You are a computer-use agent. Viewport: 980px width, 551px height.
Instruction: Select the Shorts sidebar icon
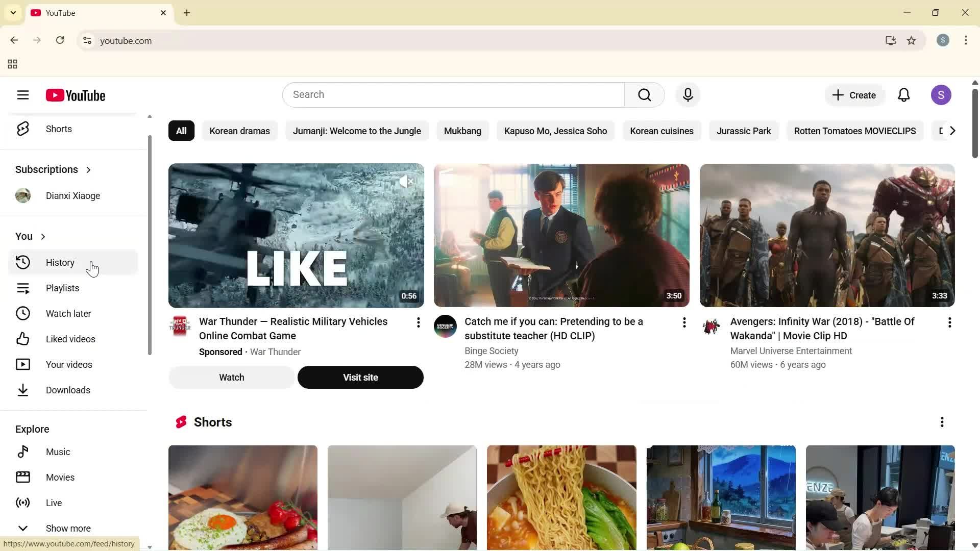(x=23, y=129)
